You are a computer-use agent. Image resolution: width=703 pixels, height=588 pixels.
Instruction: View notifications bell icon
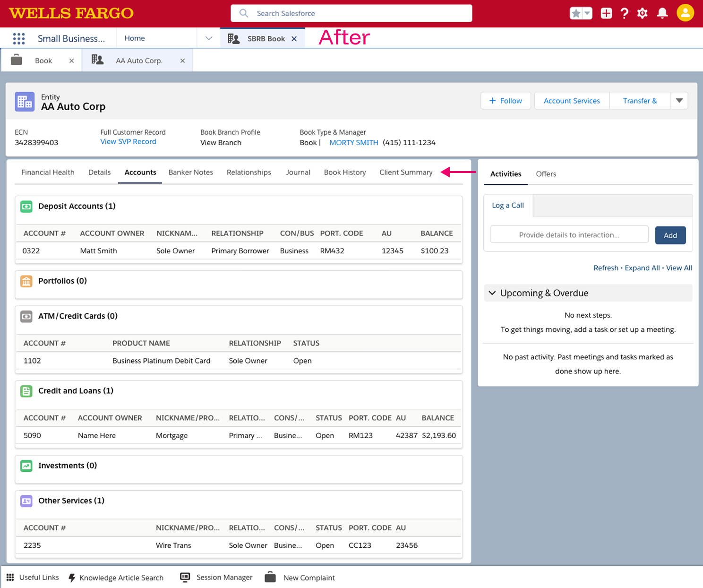662,13
